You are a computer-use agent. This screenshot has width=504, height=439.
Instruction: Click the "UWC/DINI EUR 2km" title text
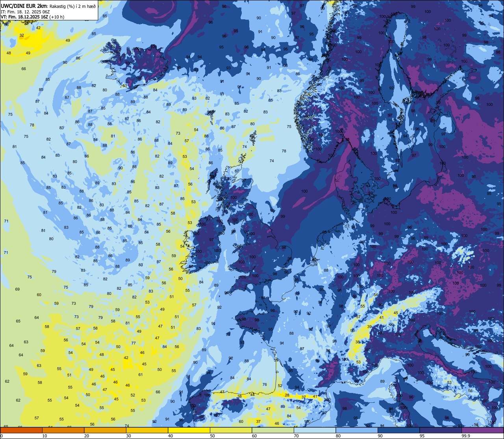click(x=24, y=6)
